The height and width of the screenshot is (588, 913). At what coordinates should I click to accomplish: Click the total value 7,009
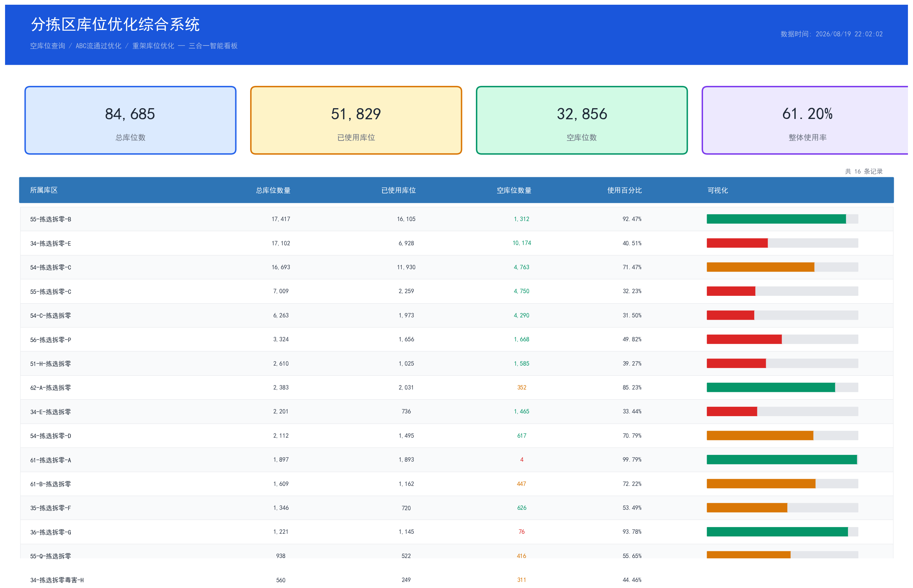(x=281, y=291)
